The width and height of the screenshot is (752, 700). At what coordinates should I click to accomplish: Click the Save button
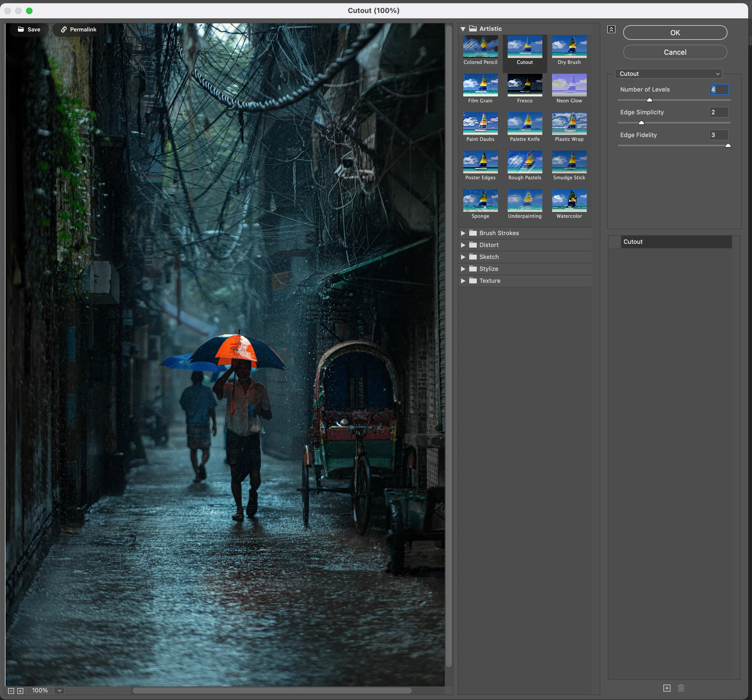point(29,30)
